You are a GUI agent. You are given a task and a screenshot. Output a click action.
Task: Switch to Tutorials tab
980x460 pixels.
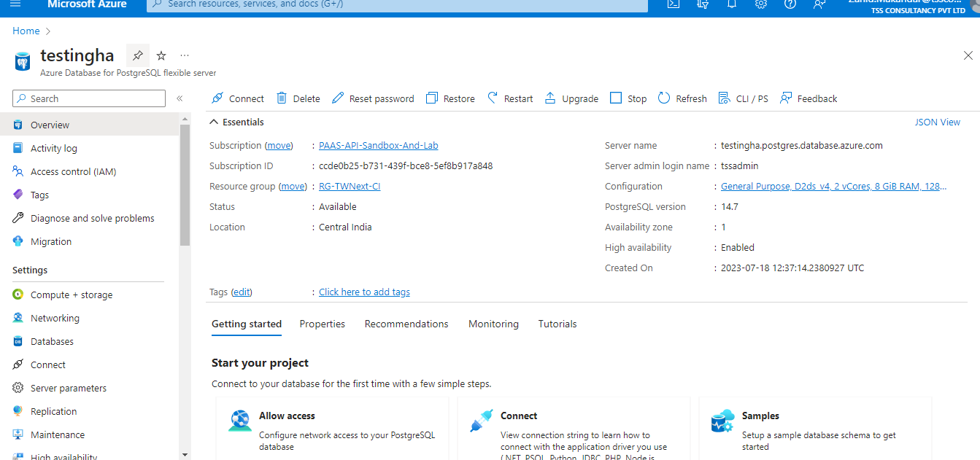point(557,324)
